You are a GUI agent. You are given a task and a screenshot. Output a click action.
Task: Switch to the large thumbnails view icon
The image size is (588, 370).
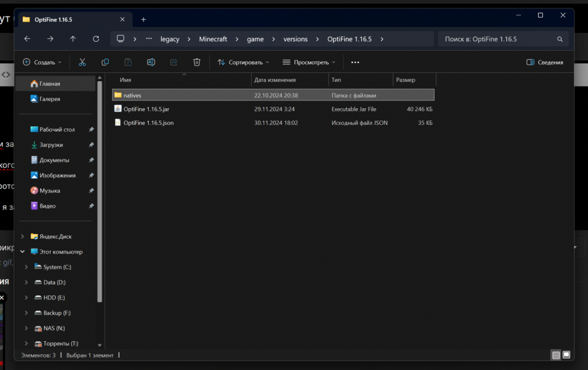(x=566, y=355)
